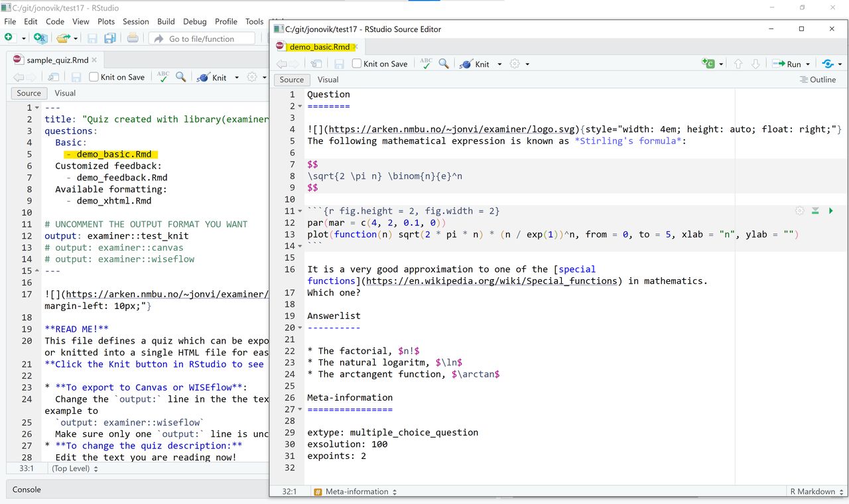The height and width of the screenshot is (504, 849).
Task: Run current chunk with green play icon
Action: click(830, 211)
